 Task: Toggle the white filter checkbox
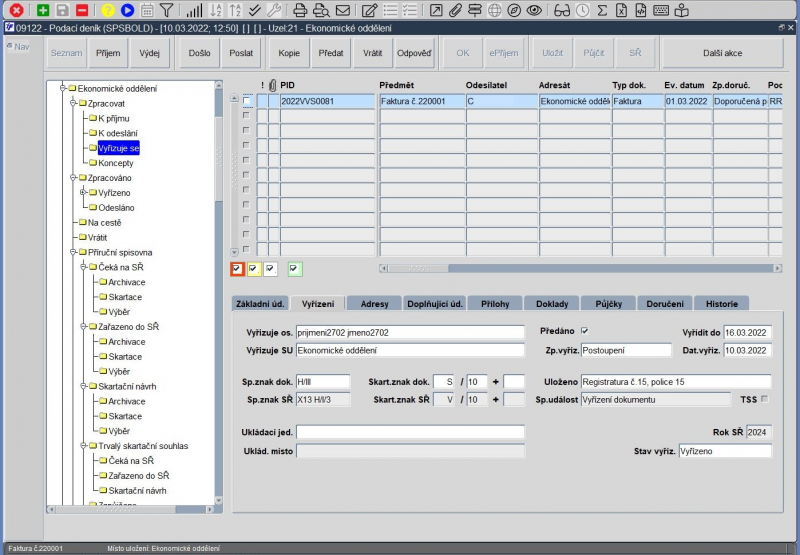pos(270,269)
